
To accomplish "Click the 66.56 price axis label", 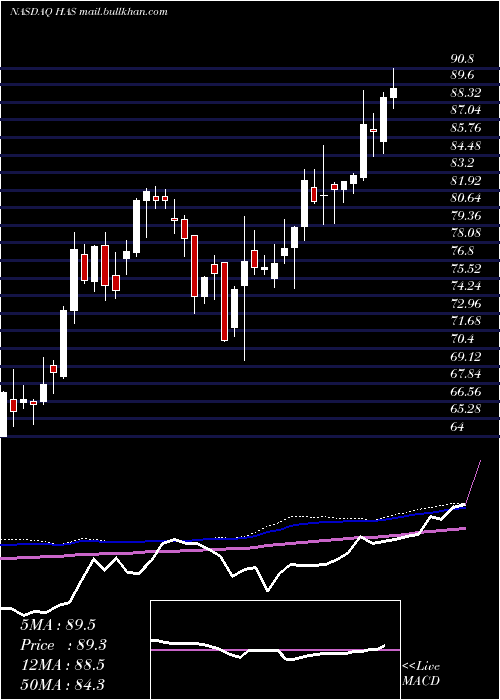I will pyautogui.click(x=466, y=391).
